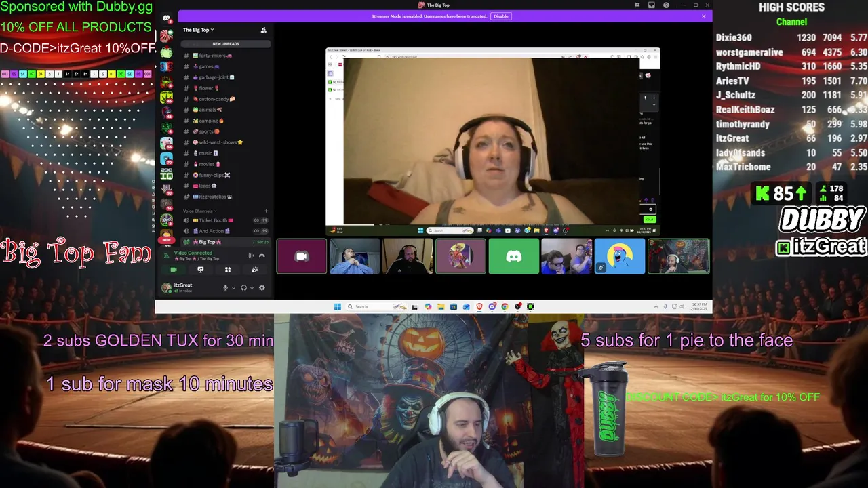The width and height of the screenshot is (868, 488).
Task: Open soundboard button in the voice panel
Action: pos(255,270)
